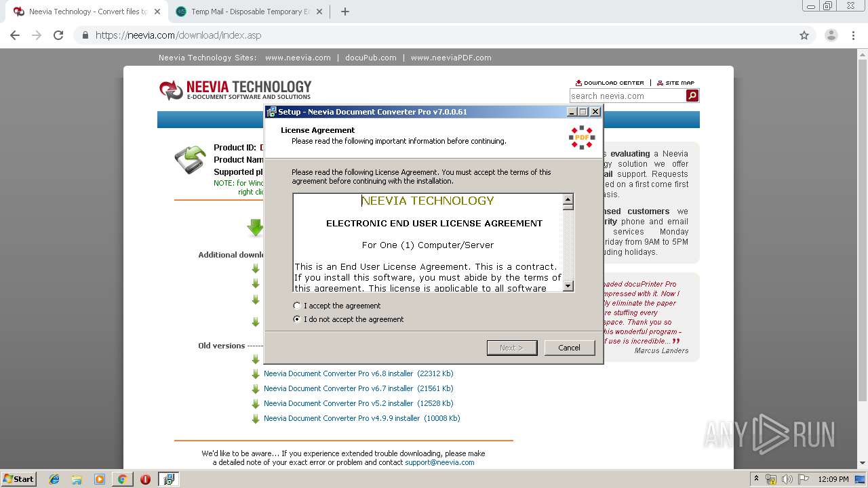Click Chrome icon in taskbar
The height and width of the screenshot is (488, 868).
point(122,479)
